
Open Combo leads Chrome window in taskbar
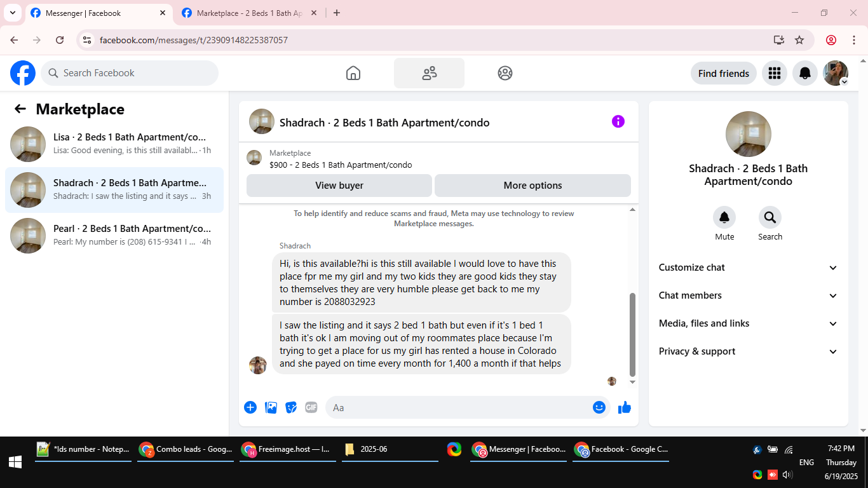tap(186, 449)
